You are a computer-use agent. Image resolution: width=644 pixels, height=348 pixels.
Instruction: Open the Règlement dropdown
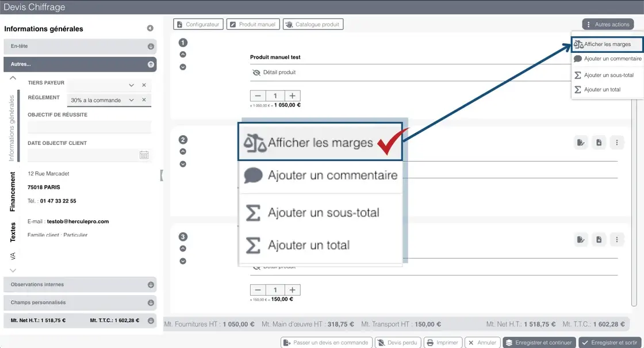click(132, 100)
